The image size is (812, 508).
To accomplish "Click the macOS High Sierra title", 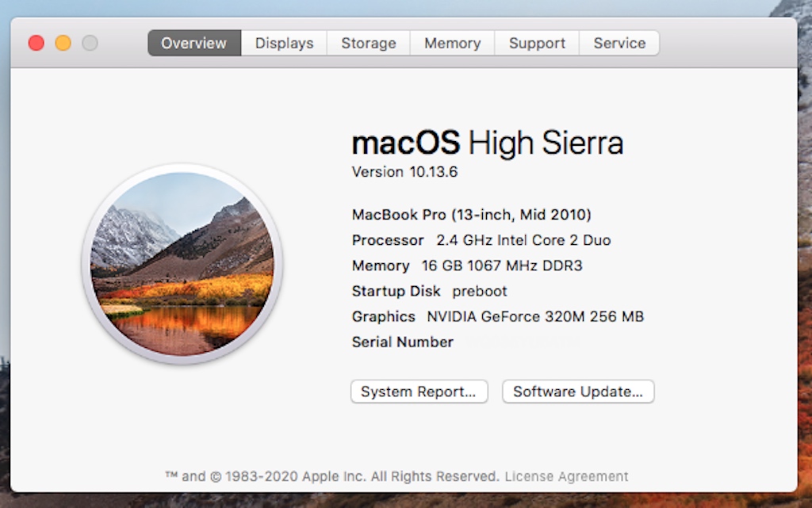I will point(488,143).
